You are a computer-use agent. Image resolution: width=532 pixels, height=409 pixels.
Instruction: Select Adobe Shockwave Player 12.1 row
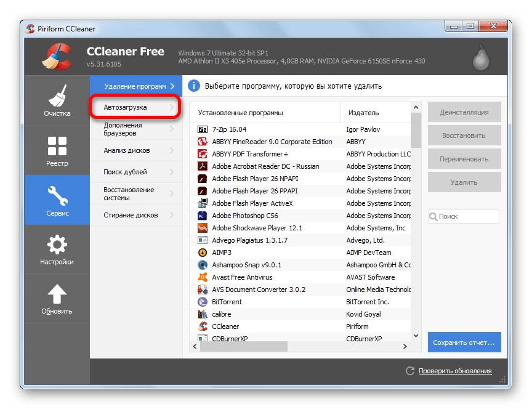(x=300, y=228)
